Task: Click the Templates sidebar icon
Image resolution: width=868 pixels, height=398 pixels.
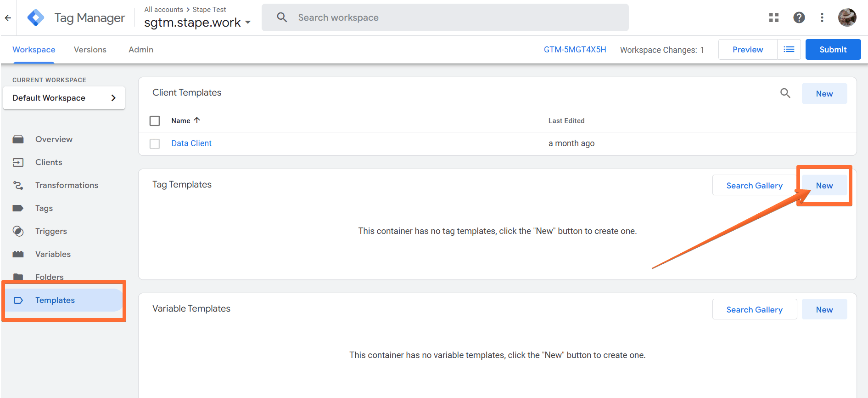Action: point(18,300)
